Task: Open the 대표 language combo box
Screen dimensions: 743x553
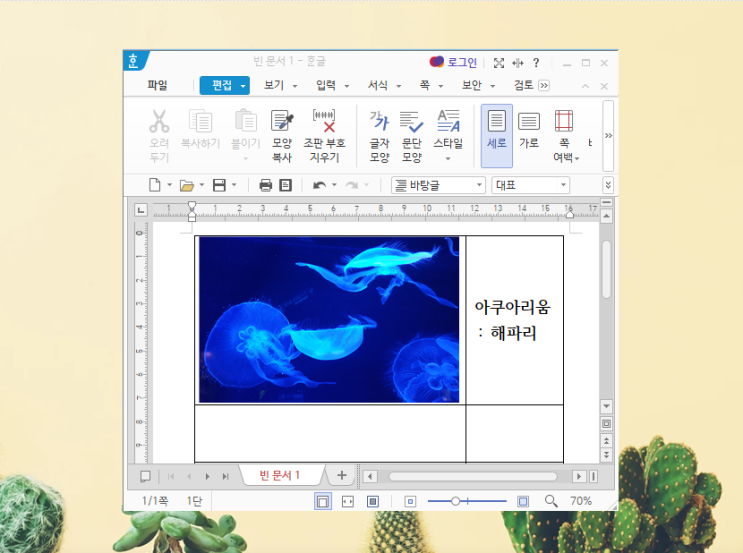Action: click(x=530, y=185)
